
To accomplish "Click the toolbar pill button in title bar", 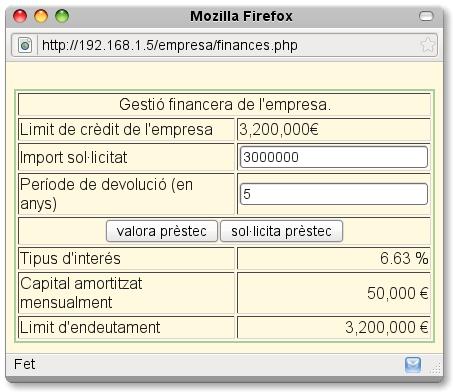I will pyautogui.click(x=426, y=16).
